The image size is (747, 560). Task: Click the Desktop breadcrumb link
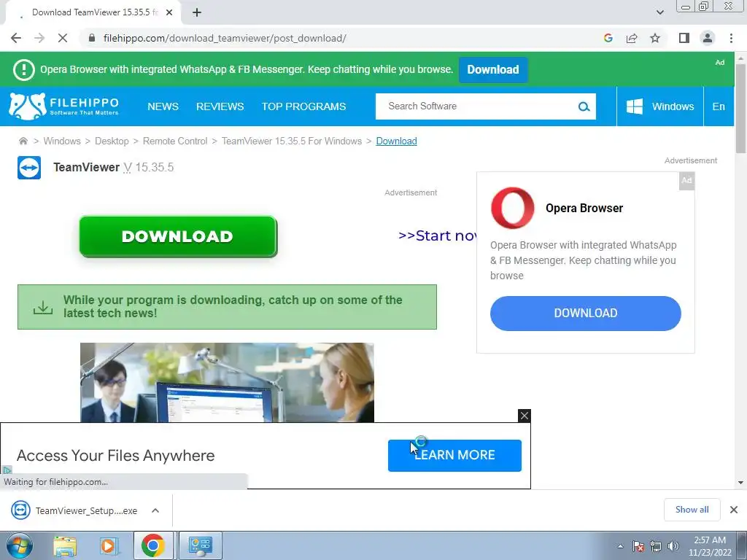click(x=112, y=141)
